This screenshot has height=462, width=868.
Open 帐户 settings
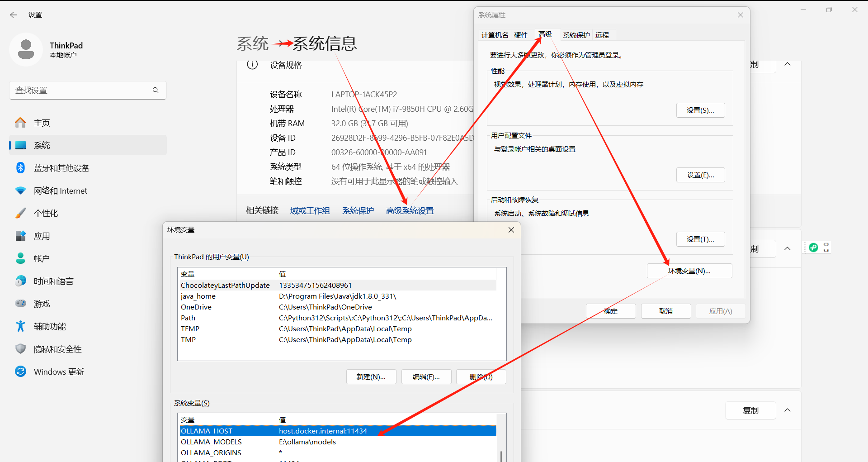[x=88, y=258]
